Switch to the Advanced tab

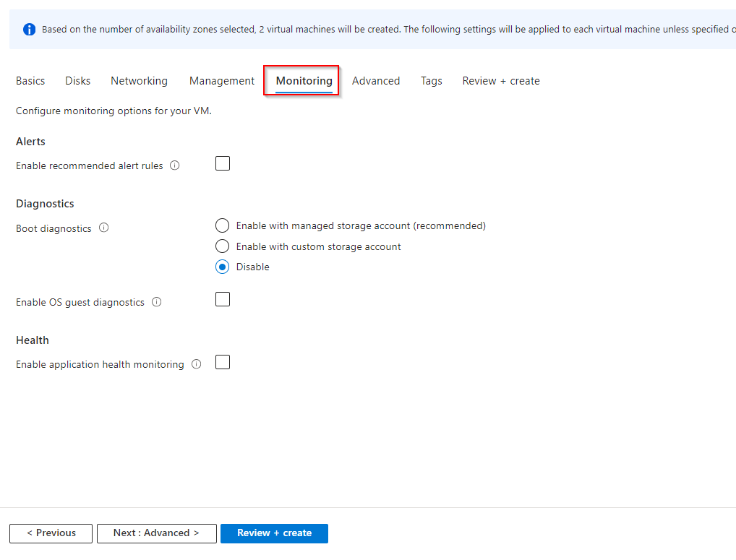coord(376,81)
